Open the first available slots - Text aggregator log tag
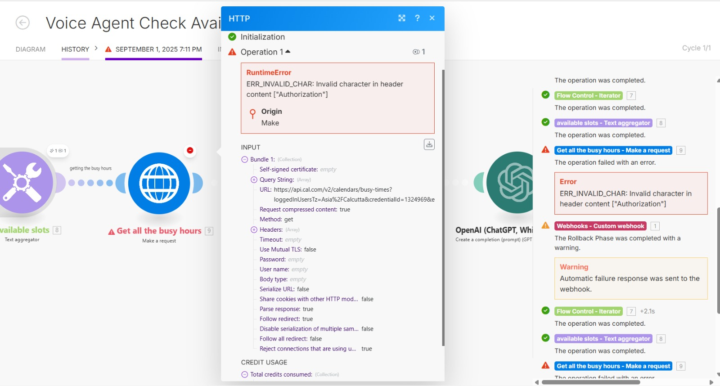 point(603,123)
